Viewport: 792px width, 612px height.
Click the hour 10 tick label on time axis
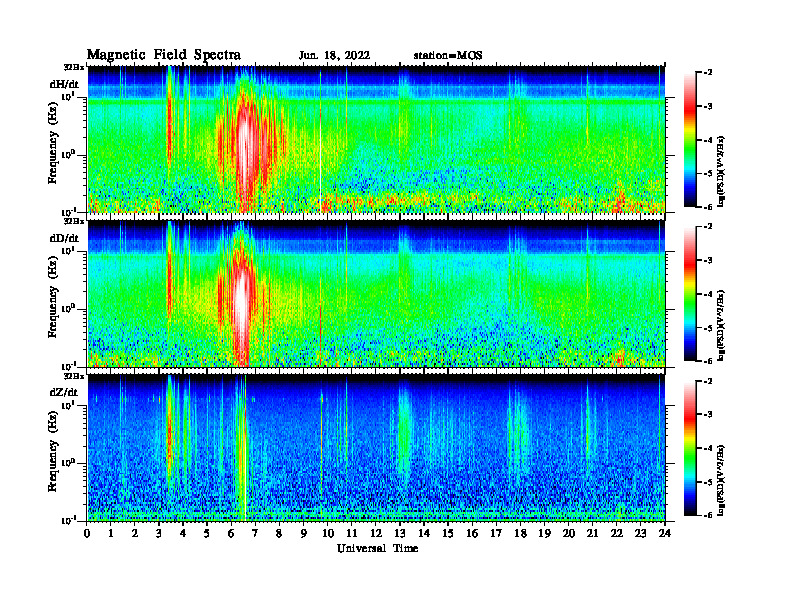click(x=327, y=534)
